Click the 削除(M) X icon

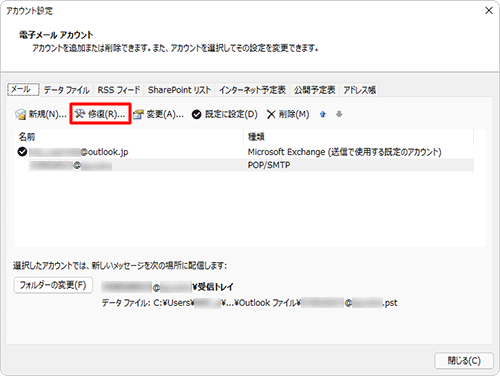pos(271,114)
